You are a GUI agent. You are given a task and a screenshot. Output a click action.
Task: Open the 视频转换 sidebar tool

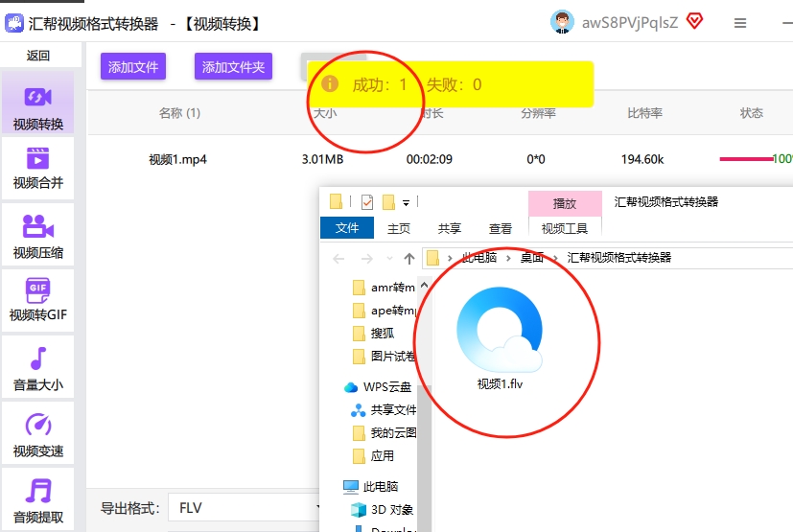[38, 103]
